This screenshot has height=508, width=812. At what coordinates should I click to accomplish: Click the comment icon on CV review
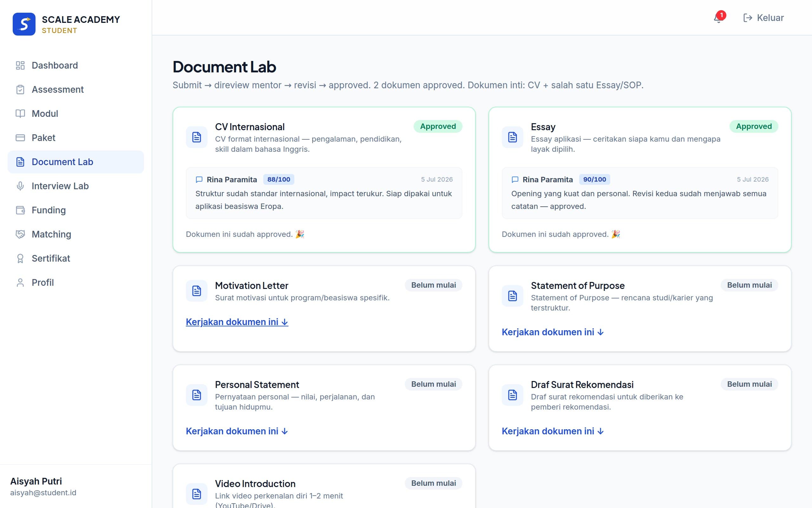(x=199, y=179)
